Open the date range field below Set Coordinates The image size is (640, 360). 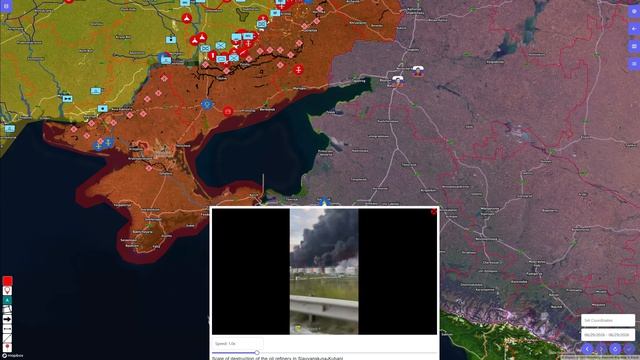point(608,335)
